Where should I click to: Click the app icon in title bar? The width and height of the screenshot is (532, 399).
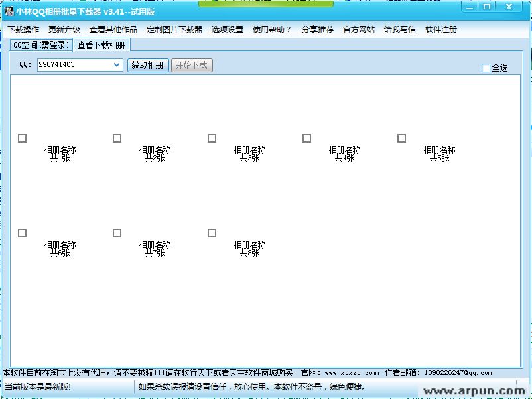9,11
